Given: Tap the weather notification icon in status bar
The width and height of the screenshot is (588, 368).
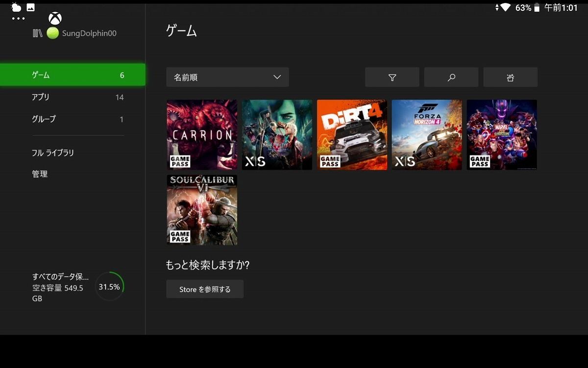Looking at the screenshot, I should click(16, 7).
